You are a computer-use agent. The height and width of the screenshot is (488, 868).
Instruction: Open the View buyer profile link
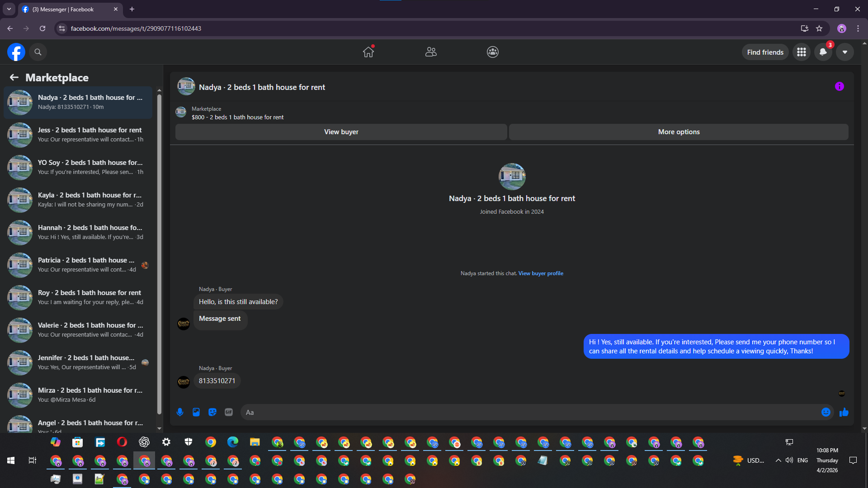(x=541, y=273)
